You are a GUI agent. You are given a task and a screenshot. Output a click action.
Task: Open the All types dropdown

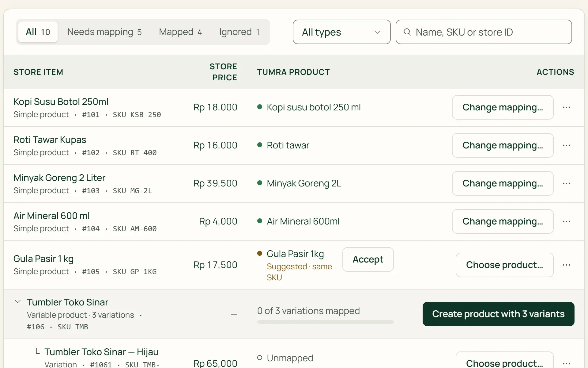(341, 32)
